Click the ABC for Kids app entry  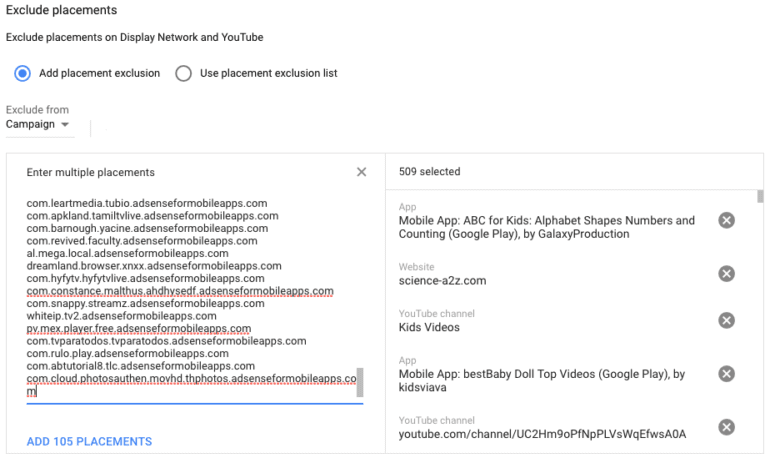click(x=546, y=227)
